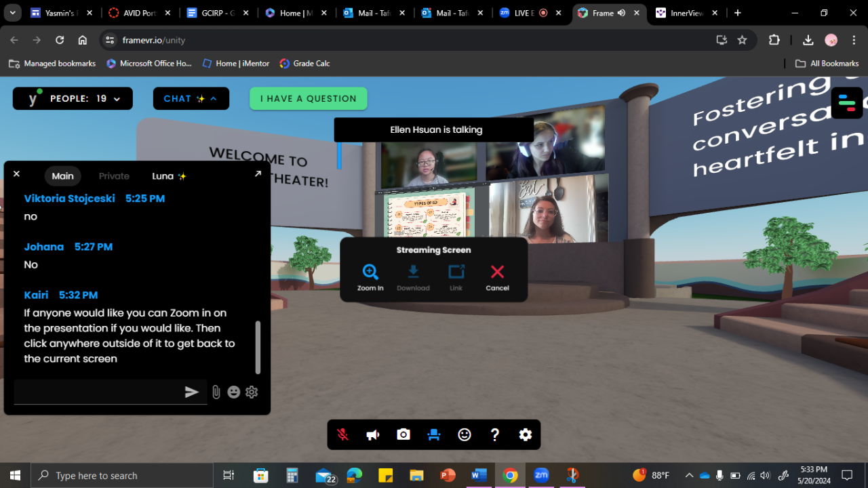Click Johana's name in chat

tap(44, 247)
